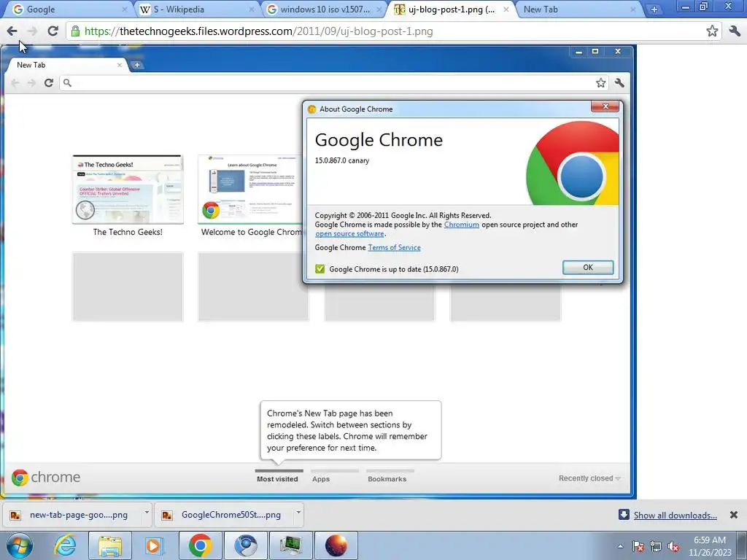Image resolution: width=747 pixels, height=560 pixels.
Task: Click the green monitor taskbar icon
Action: [x=290, y=545]
